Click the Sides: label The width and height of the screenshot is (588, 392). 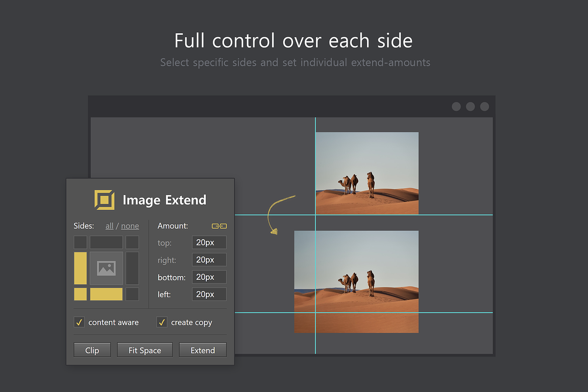click(83, 226)
